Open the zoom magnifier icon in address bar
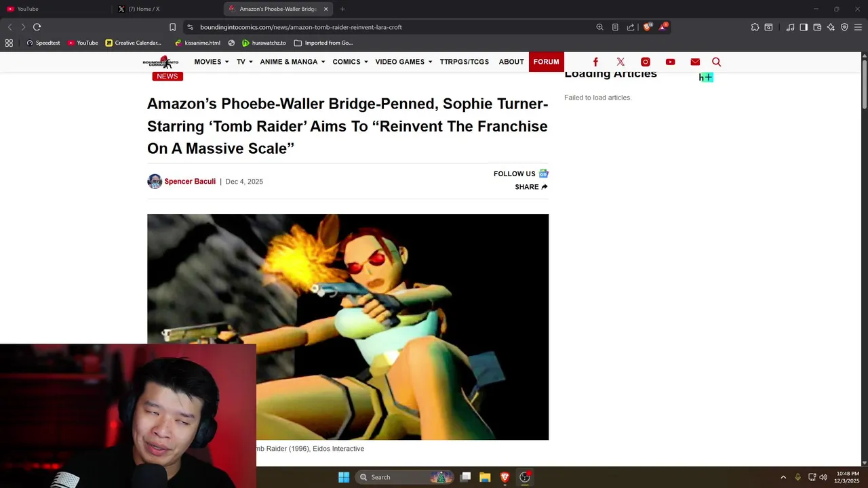This screenshot has width=868, height=488. [599, 27]
